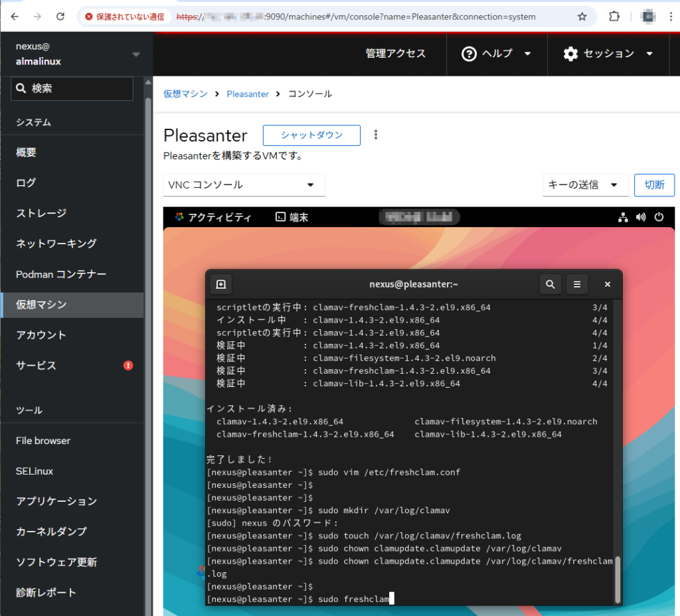
Task: Expand the ヘルプ menu
Action: 497,54
